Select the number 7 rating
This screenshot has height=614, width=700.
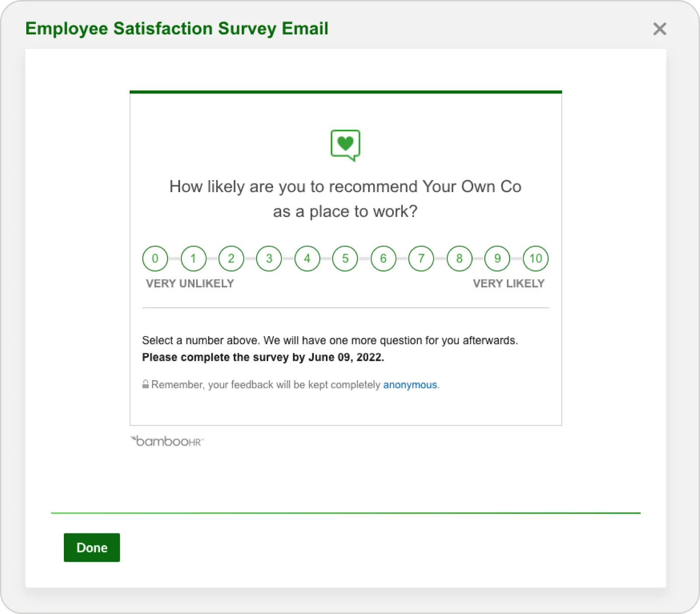tap(421, 258)
